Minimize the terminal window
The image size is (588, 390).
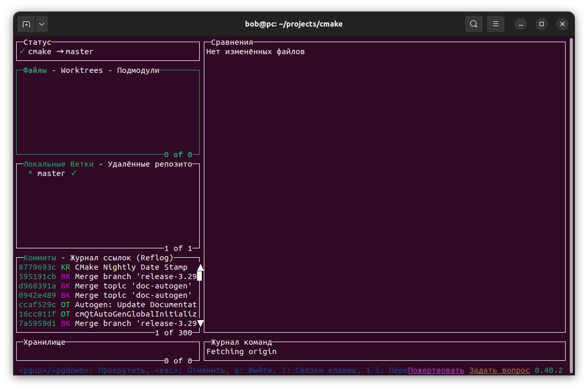(x=521, y=24)
